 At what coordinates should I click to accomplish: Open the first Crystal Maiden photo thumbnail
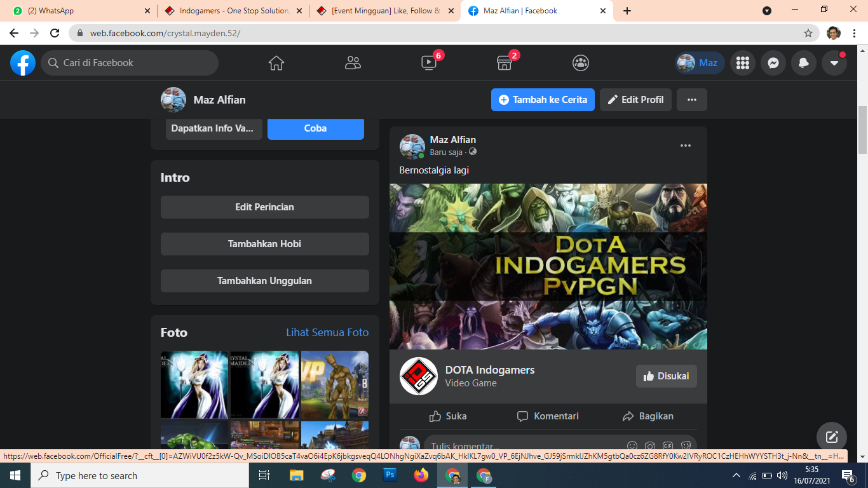(x=194, y=384)
